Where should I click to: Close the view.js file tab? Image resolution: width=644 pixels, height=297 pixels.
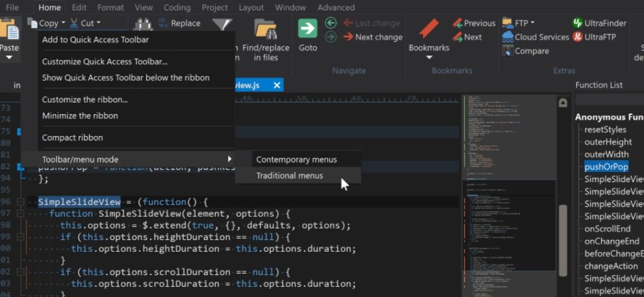[277, 85]
